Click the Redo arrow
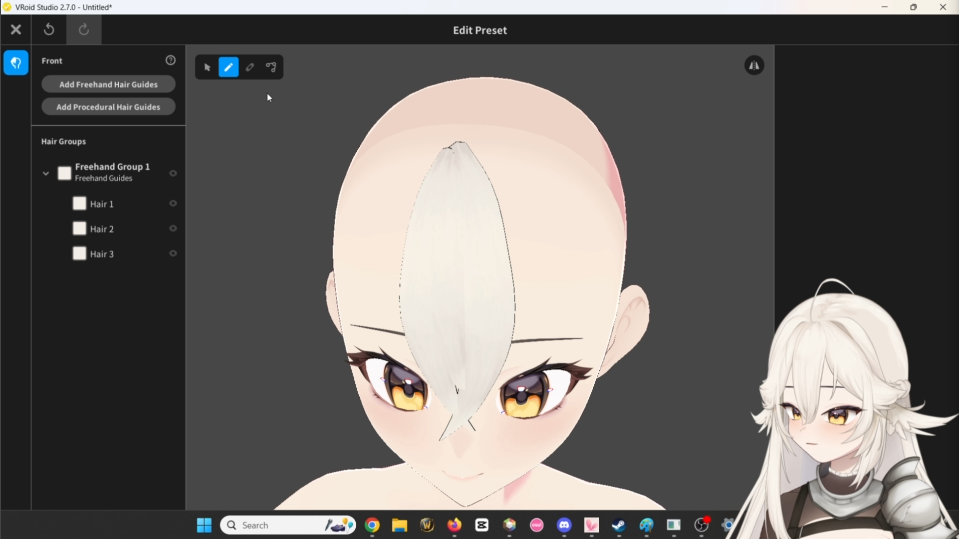Screen dimensions: 959x539 [x=84, y=29]
